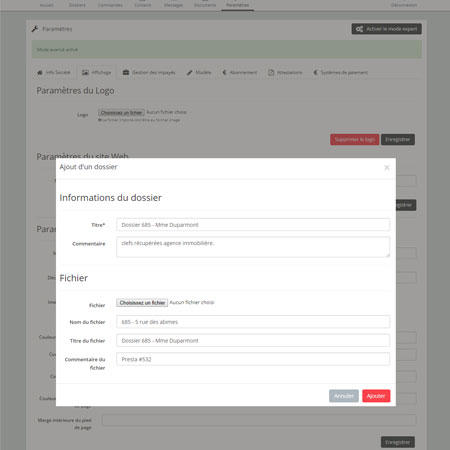Open the Gestion des impayés briefcase icon
This screenshot has height=450, width=450.
point(126,72)
